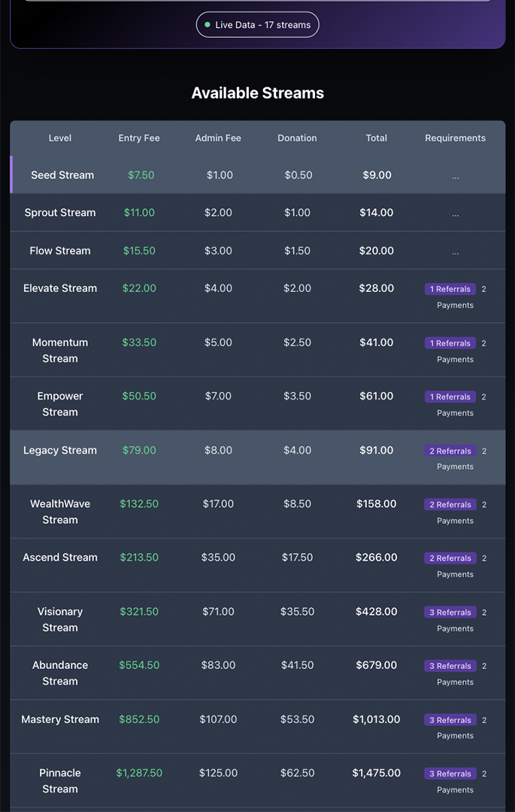515x812 pixels.
Task: Click the Entry Fee column header
Action: click(139, 138)
